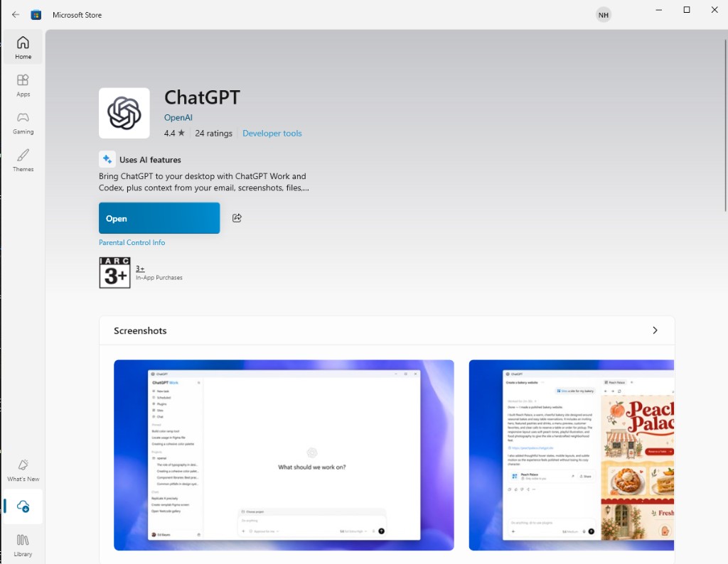This screenshot has width=728, height=564.
Task: Open the Peach Palace screenshot thumbnail
Action: click(x=572, y=455)
